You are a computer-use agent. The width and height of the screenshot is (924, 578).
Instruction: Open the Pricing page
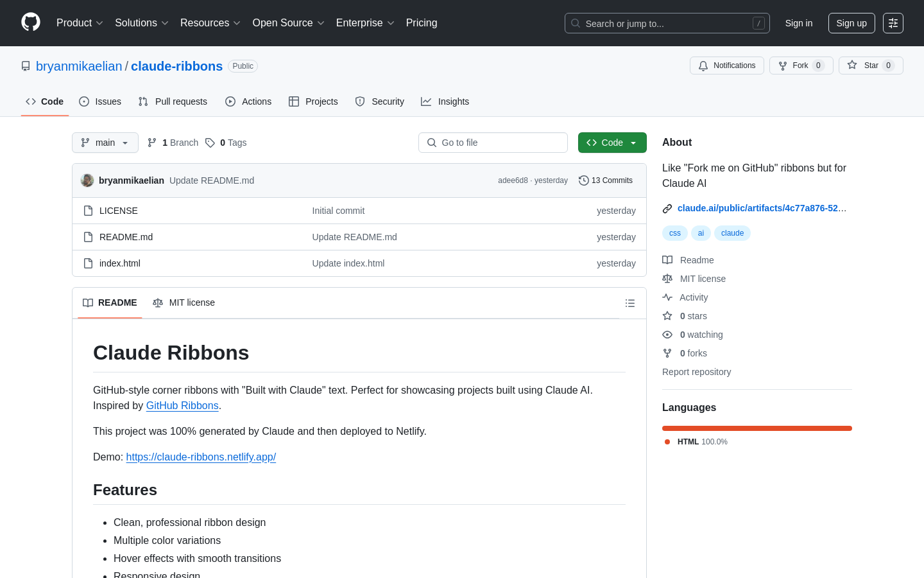click(422, 23)
